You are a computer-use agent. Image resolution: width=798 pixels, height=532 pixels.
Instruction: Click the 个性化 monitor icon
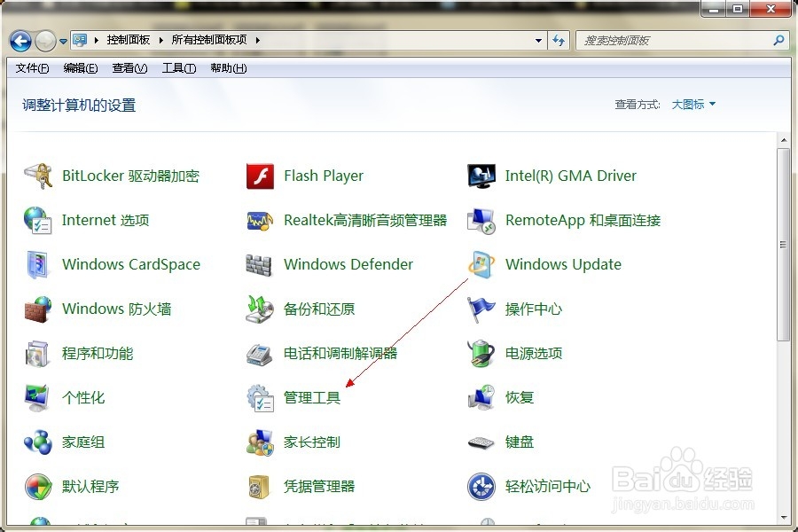click(37, 397)
